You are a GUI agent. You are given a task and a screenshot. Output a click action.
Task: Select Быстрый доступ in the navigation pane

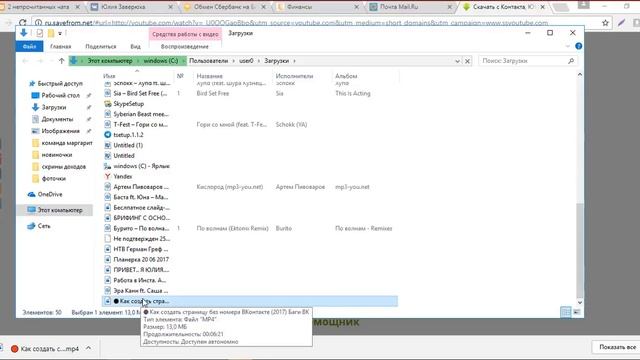coord(60,83)
